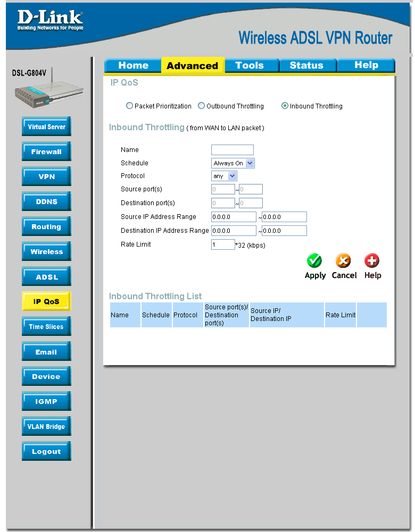The height and width of the screenshot is (532, 415).
Task: Click the Apply text label
Action: pyautogui.click(x=315, y=275)
